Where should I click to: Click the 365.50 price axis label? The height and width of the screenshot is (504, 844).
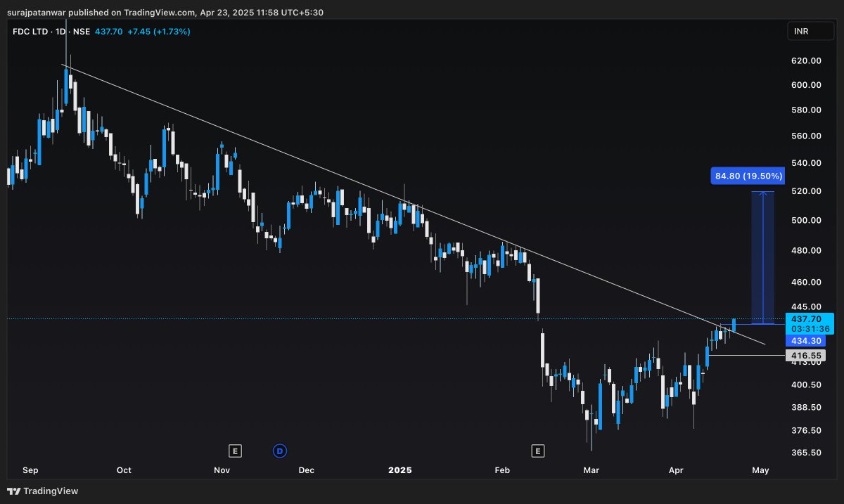coord(806,453)
